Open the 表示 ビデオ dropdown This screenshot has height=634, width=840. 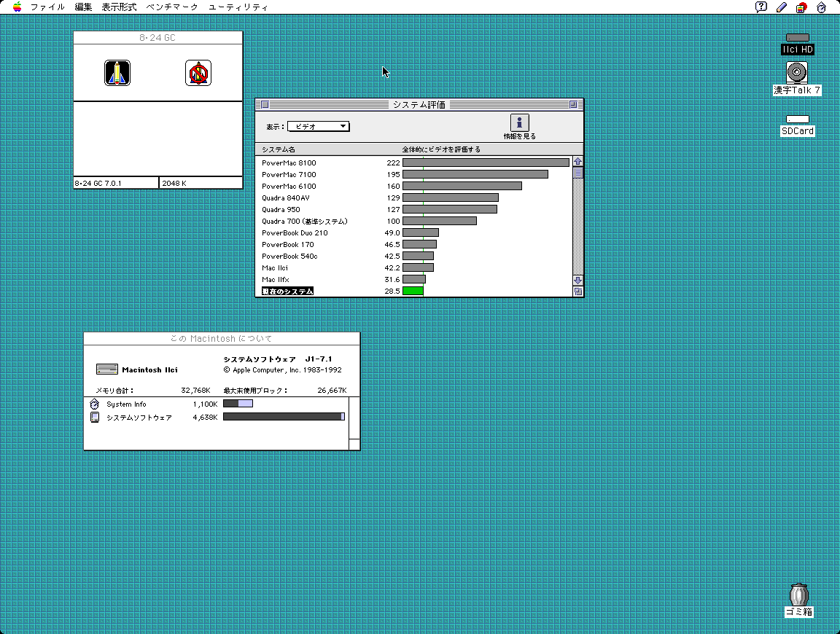point(319,126)
